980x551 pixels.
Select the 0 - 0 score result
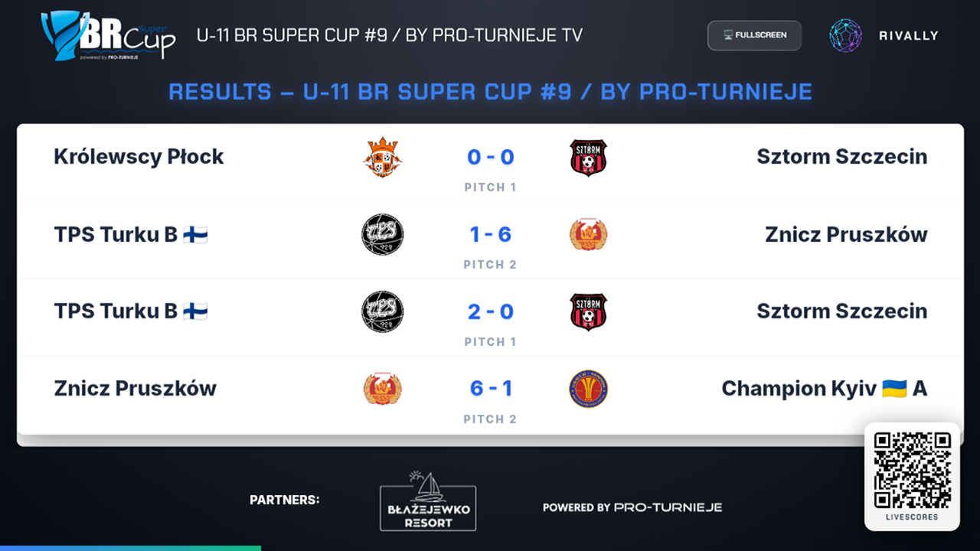tap(491, 158)
